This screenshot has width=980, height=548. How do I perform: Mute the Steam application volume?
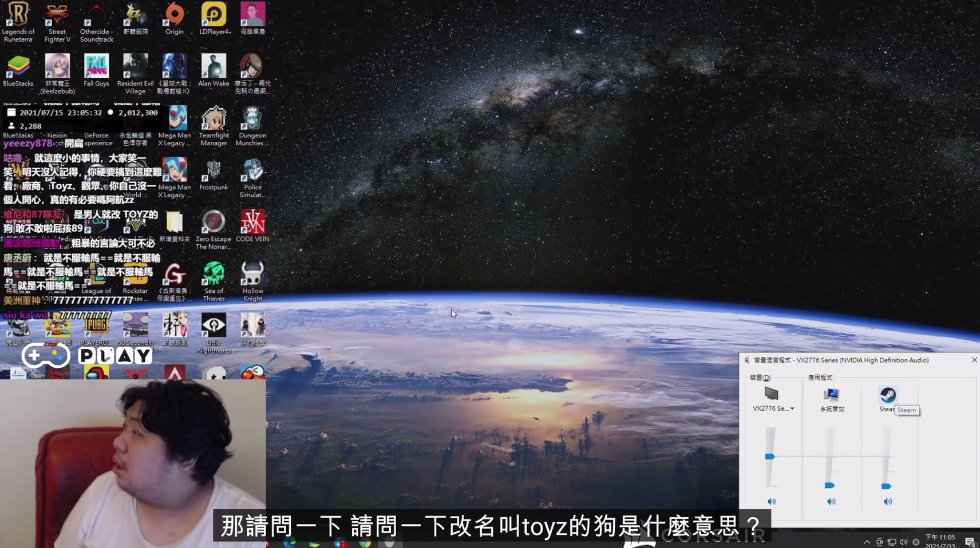(888, 502)
